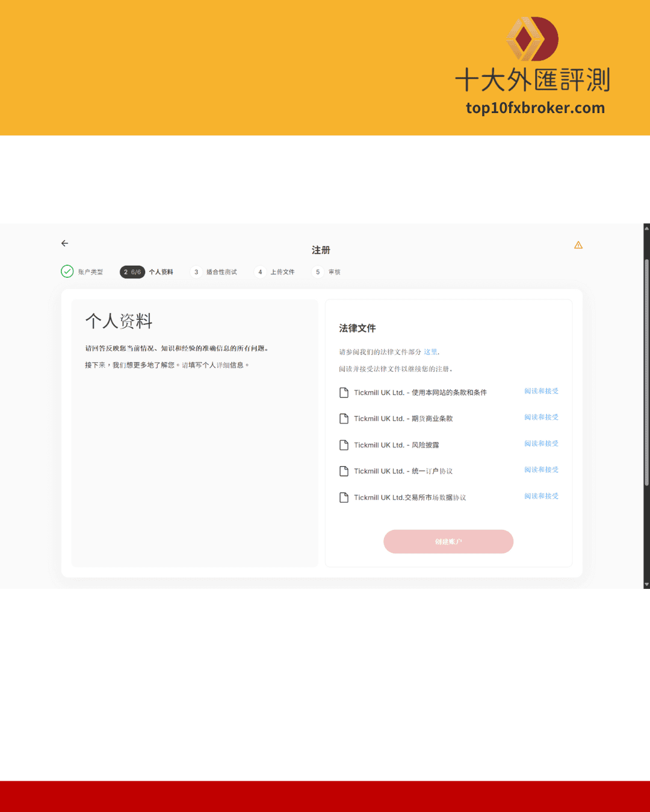Open step 4 上传文件

pyautogui.click(x=276, y=272)
